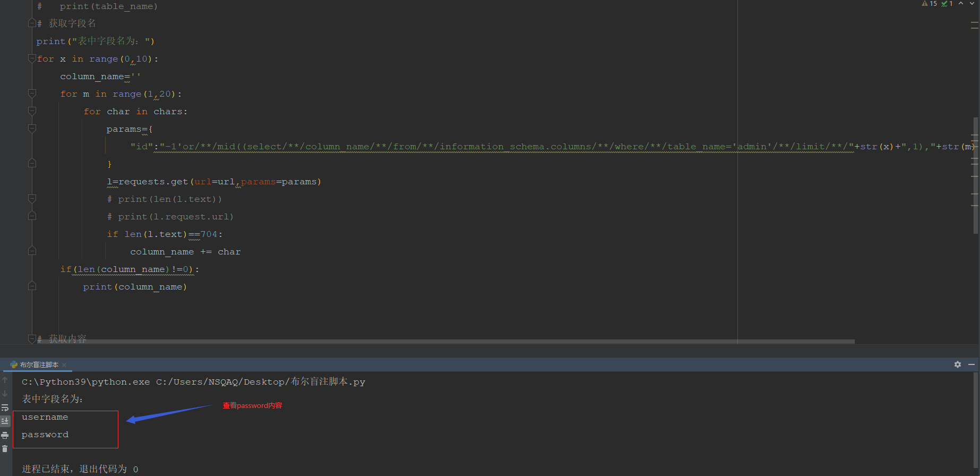This screenshot has width=980, height=476.
Task: Place cursor on 'column_name=''' line
Action: pos(100,76)
